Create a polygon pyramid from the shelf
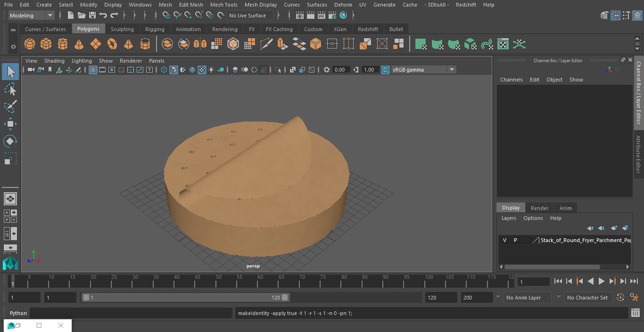The image size is (644, 332). [x=128, y=44]
